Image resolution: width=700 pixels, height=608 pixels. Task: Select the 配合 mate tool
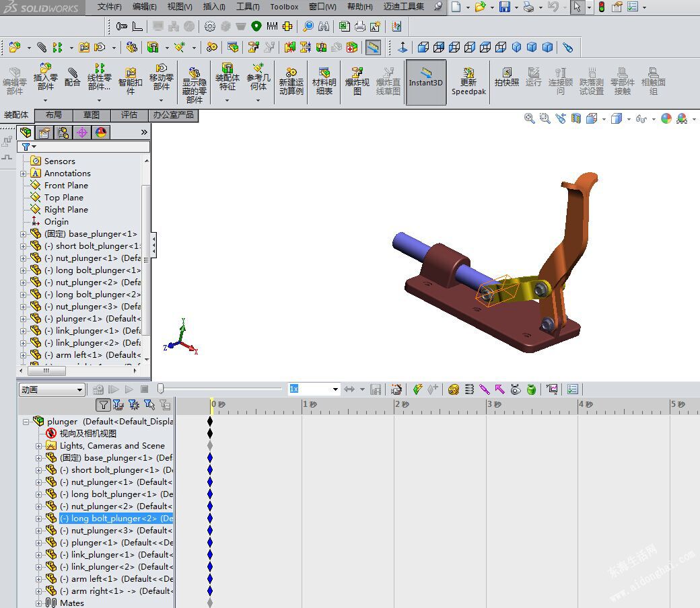[x=72, y=77]
